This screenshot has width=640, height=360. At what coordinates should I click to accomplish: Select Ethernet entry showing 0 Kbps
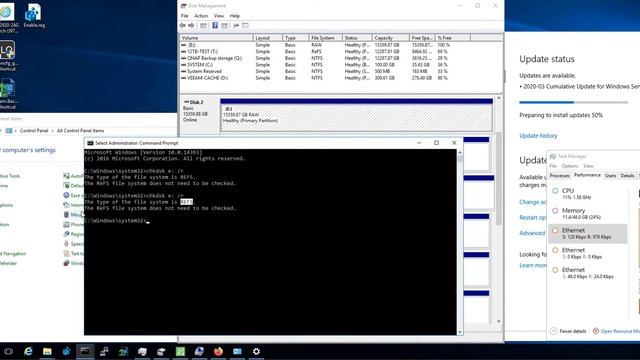[588, 253]
